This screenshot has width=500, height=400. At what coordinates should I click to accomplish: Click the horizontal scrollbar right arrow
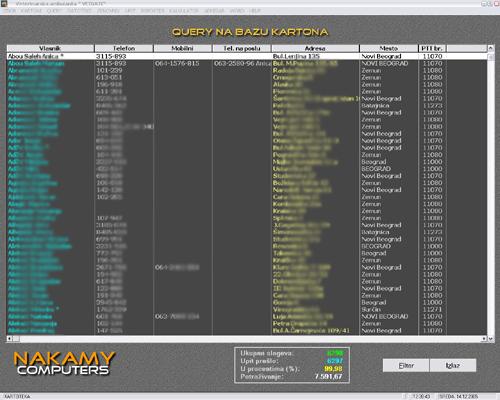(x=484, y=339)
